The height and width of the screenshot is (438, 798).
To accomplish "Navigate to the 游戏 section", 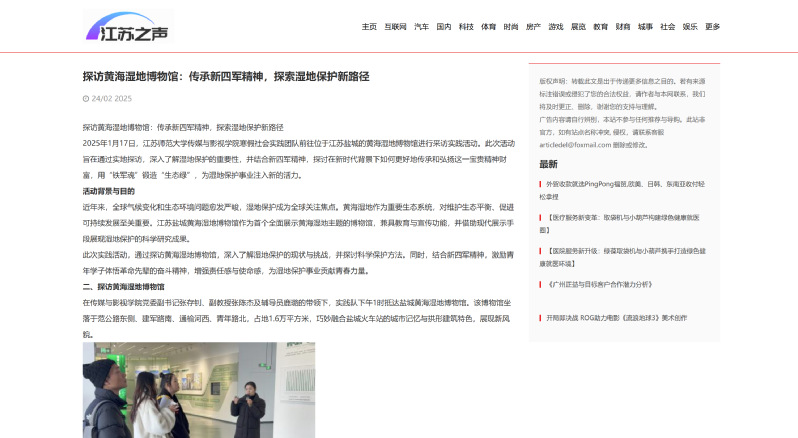I will point(555,27).
